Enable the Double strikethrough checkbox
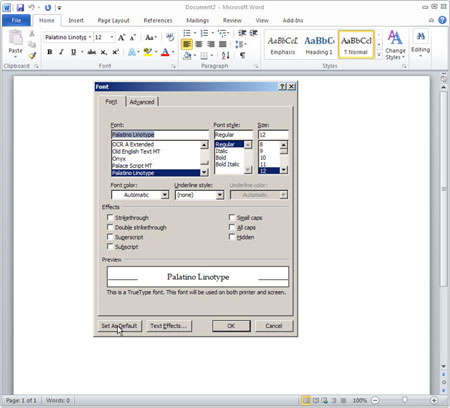Viewport: 450px width, 408px height. tap(110, 227)
